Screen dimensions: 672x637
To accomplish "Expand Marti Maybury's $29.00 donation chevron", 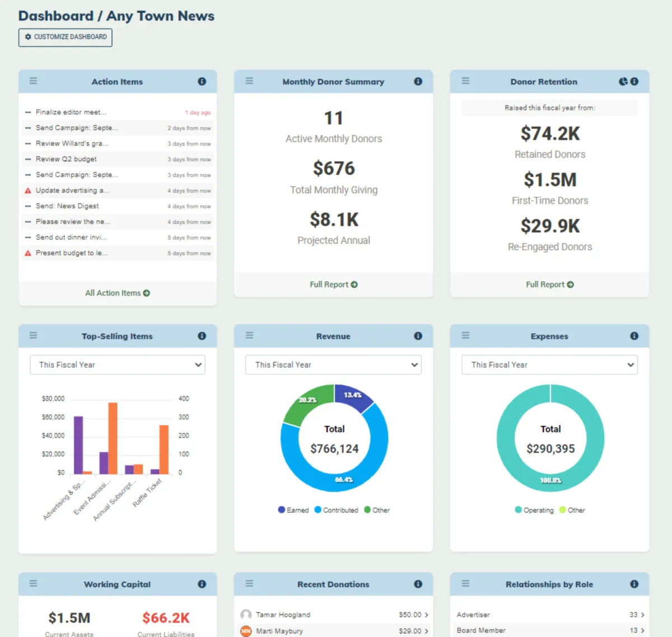I will point(427,631).
